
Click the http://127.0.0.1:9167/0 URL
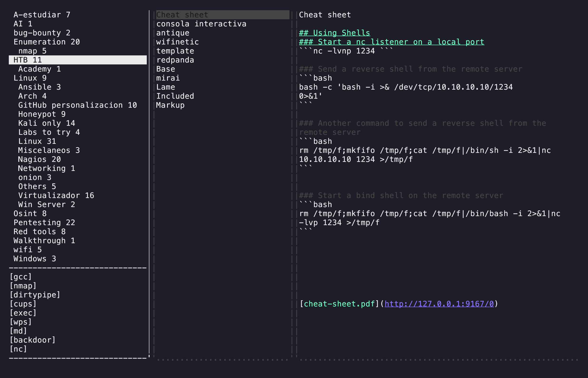pyautogui.click(x=439, y=304)
